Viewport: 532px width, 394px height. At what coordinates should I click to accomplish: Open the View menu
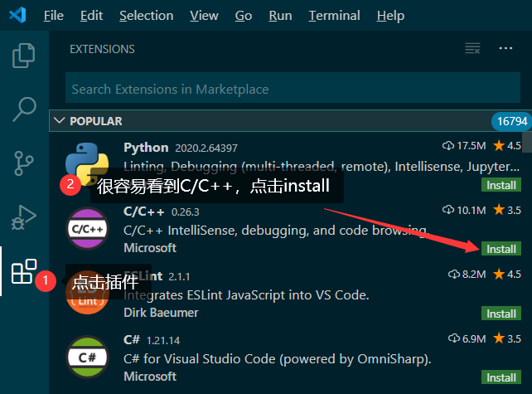pos(204,16)
